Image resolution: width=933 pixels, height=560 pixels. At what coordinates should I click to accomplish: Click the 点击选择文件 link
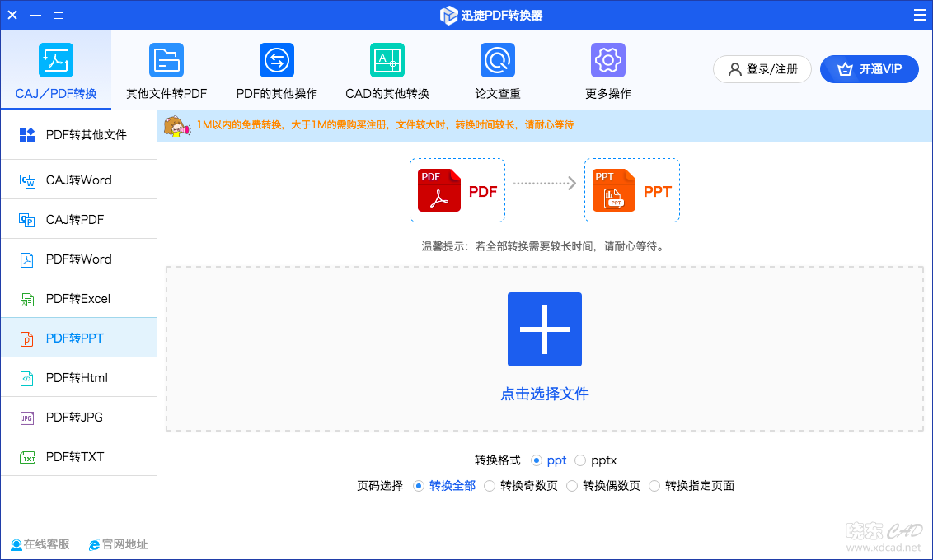point(545,394)
